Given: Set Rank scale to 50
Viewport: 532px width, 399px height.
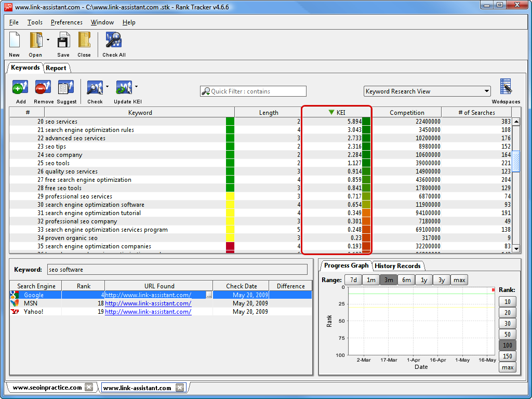Looking at the screenshot, I should [507, 334].
